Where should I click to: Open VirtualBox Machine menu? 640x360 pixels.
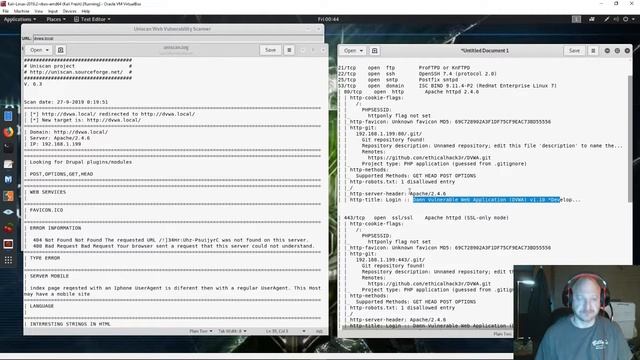click(21, 11)
